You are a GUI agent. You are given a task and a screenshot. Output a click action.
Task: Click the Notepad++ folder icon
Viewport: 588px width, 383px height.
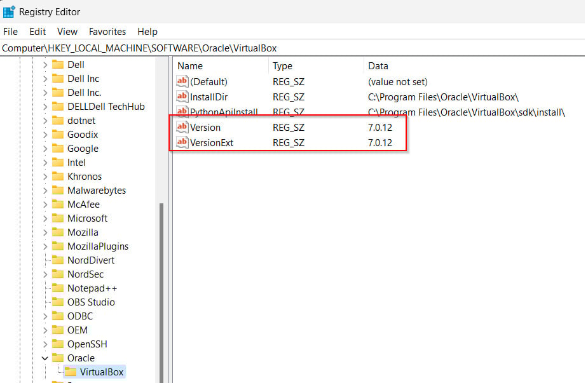(x=58, y=288)
